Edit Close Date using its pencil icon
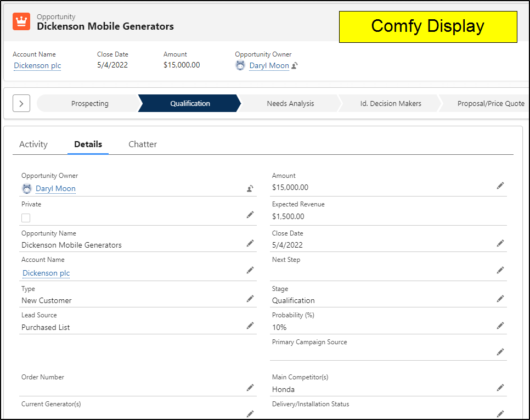This screenshot has width=530, height=420. click(x=500, y=243)
